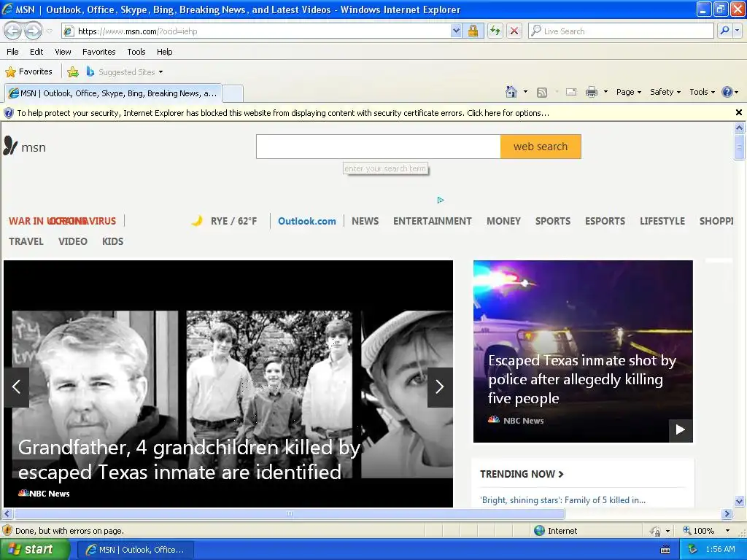Click the vertical scrollbar down arrow

coord(739,501)
